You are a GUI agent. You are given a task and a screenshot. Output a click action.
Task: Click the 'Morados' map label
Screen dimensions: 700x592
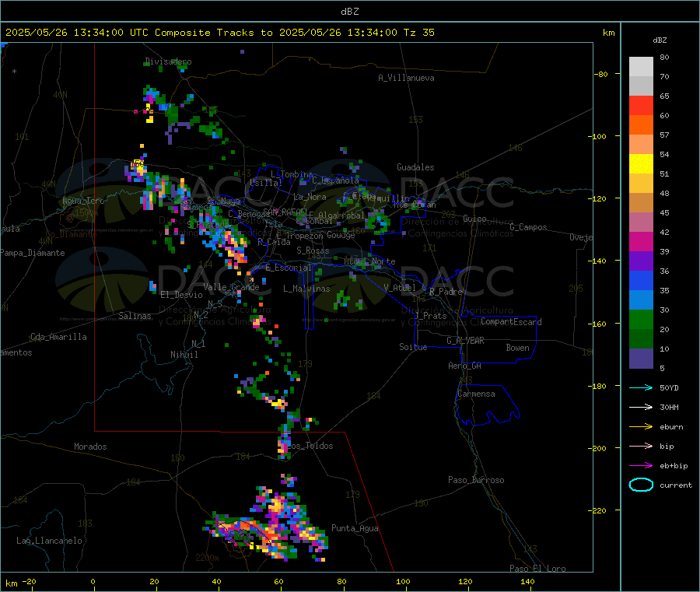pyautogui.click(x=91, y=447)
